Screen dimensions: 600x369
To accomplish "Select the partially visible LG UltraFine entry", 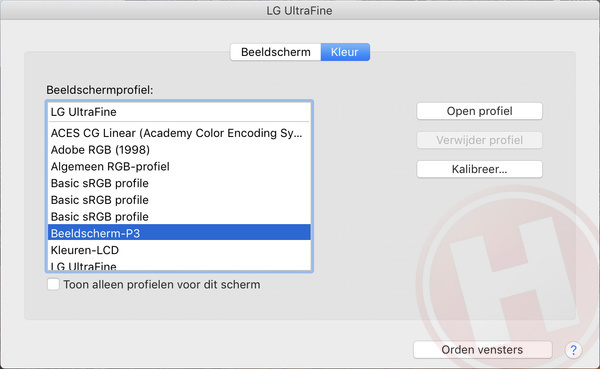I will 179,265.
